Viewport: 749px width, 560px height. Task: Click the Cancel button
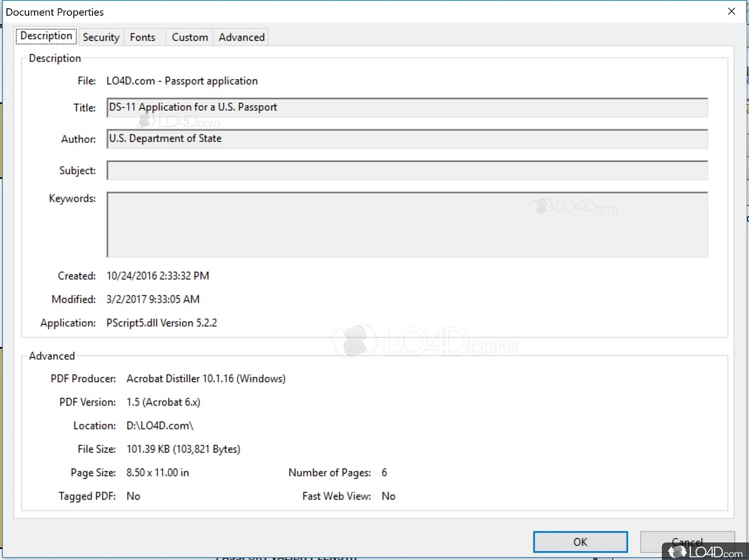(x=687, y=542)
